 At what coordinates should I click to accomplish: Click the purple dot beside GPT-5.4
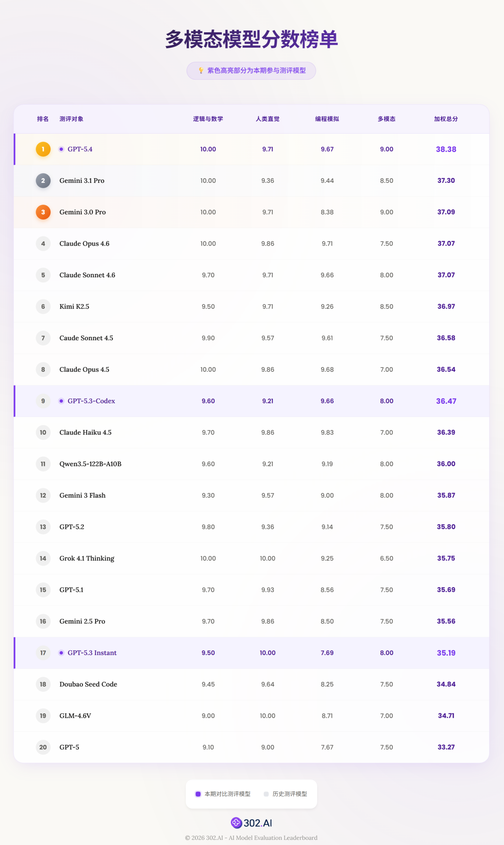pyautogui.click(x=61, y=149)
